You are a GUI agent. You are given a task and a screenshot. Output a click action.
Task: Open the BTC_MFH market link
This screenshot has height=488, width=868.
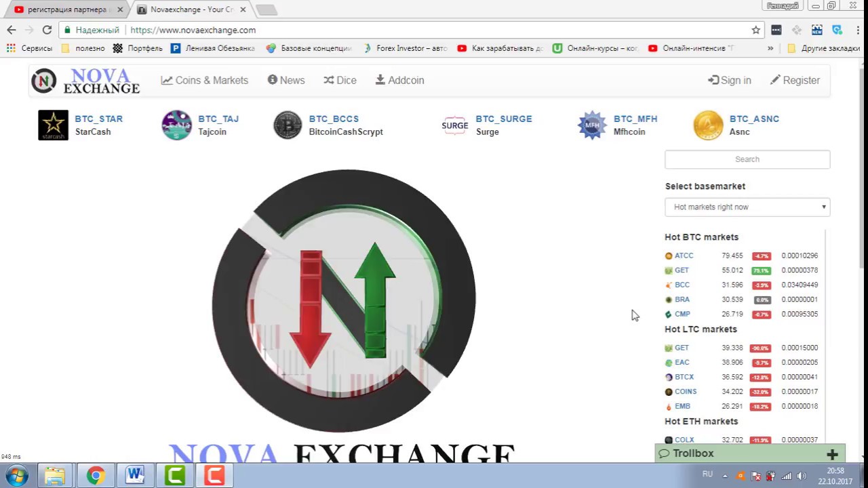(x=635, y=119)
